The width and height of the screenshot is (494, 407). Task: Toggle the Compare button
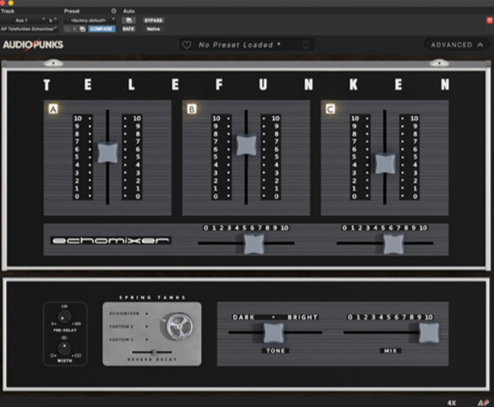click(101, 29)
